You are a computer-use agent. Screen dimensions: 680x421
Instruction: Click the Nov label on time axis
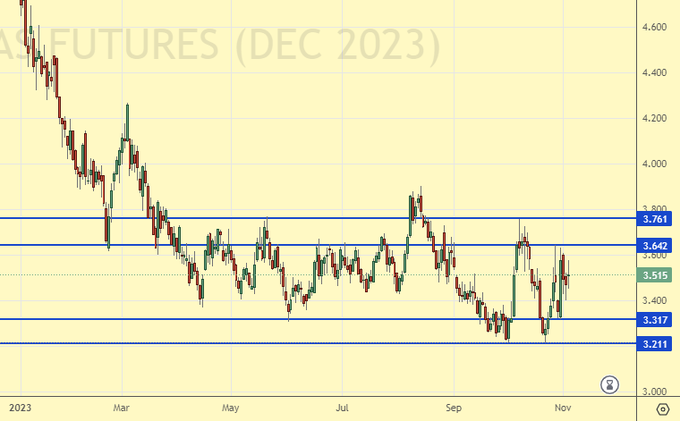pos(561,408)
